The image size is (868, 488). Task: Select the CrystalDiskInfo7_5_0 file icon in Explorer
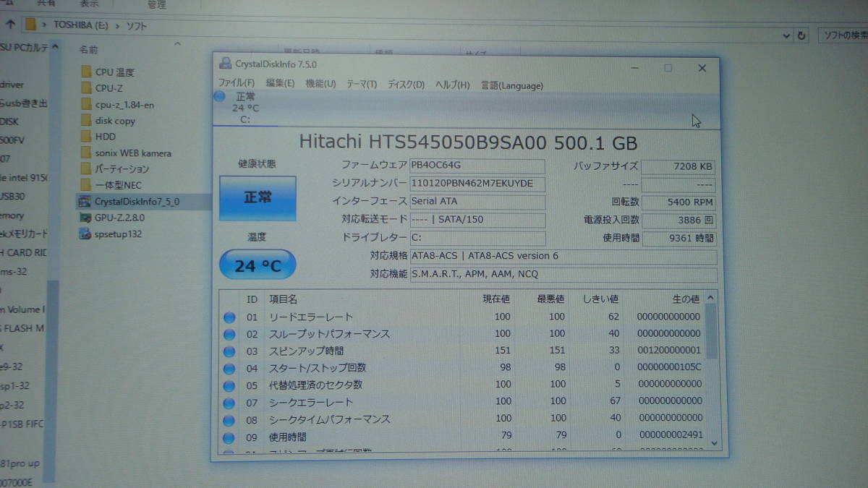pyautogui.click(x=85, y=201)
